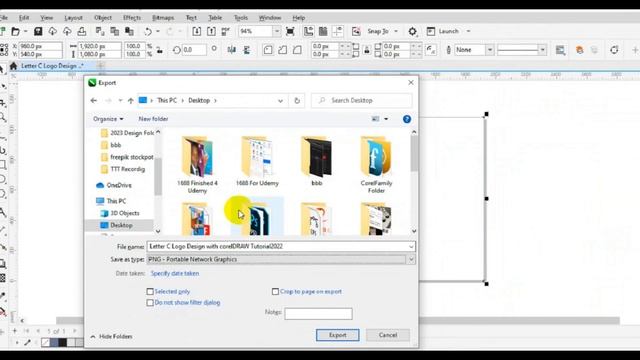The height and width of the screenshot is (360, 640).
Task: Open the Edit menu
Action: (x=24, y=18)
